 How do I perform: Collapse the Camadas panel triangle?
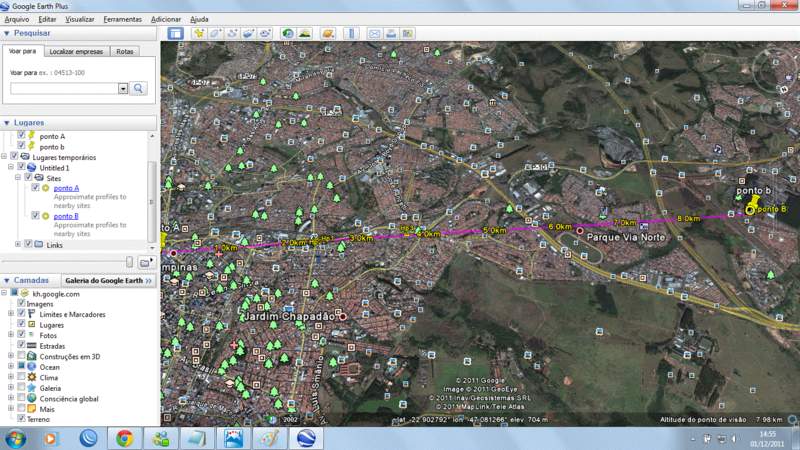tap(7, 281)
